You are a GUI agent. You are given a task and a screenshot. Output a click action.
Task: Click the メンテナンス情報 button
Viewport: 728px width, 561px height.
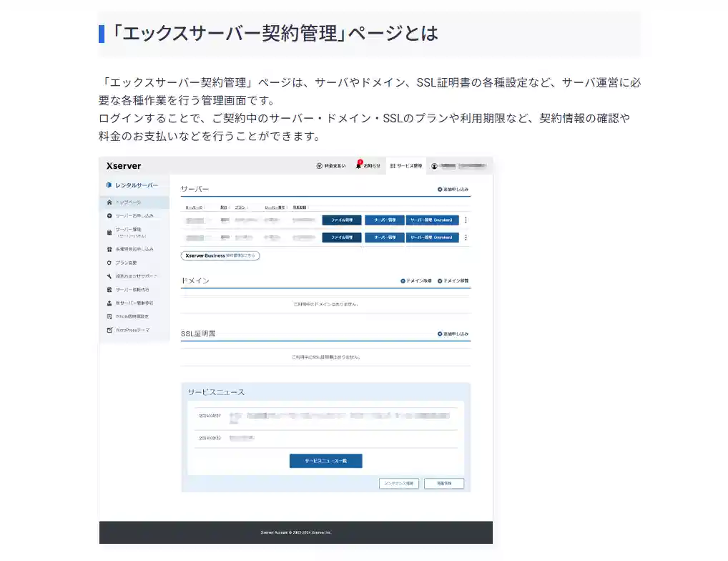coord(399,484)
